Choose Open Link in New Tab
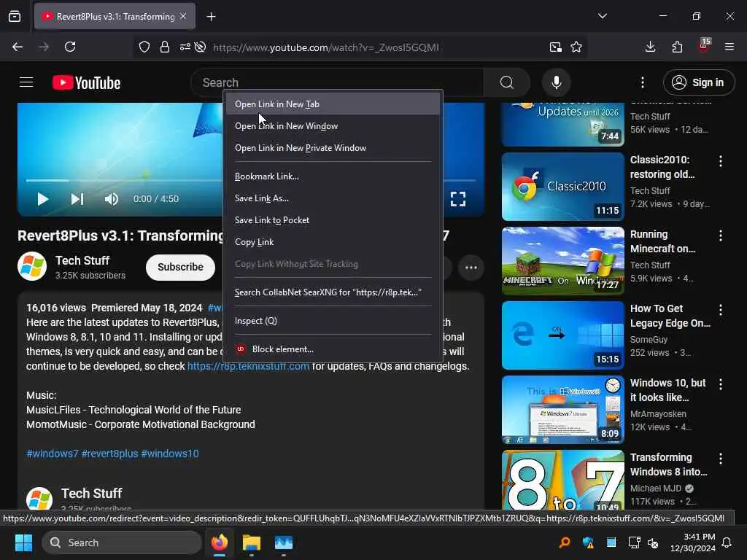The width and height of the screenshot is (747, 560). coord(333,104)
